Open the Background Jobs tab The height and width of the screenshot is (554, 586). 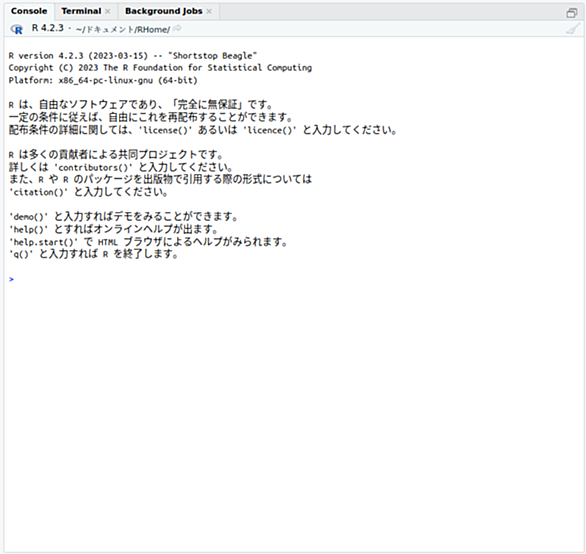pos(163,11)
